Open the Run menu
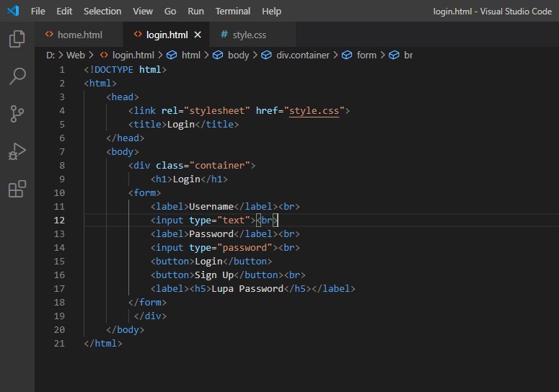559x392 pixels. coord(195,11)
